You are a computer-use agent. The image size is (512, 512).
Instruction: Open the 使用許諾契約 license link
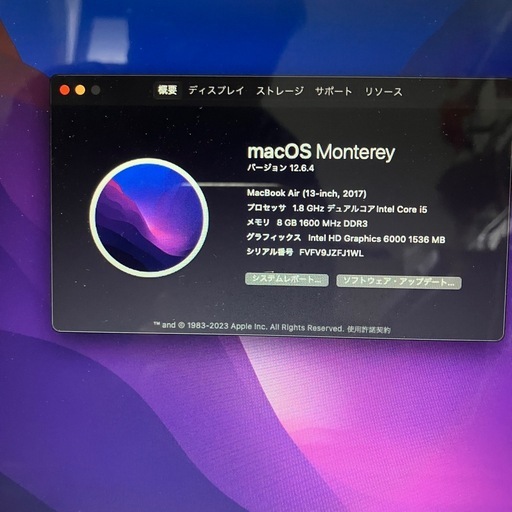(369, 330)
